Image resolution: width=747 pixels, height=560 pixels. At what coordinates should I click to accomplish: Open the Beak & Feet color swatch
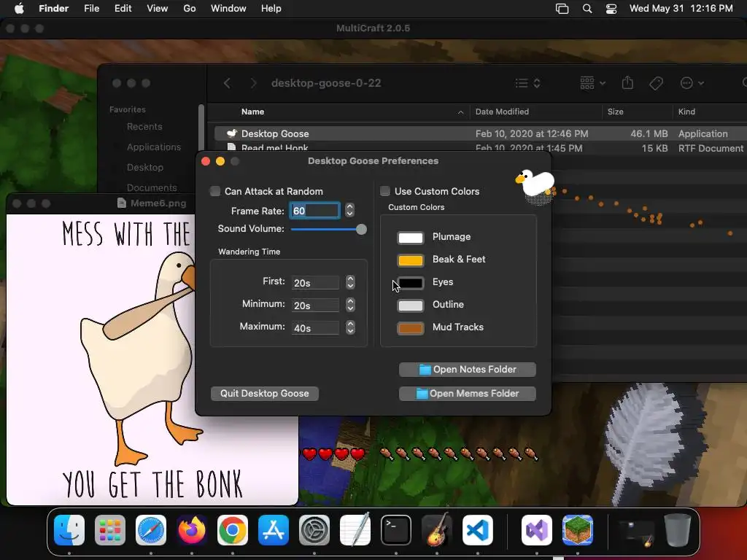coord(410,260)
